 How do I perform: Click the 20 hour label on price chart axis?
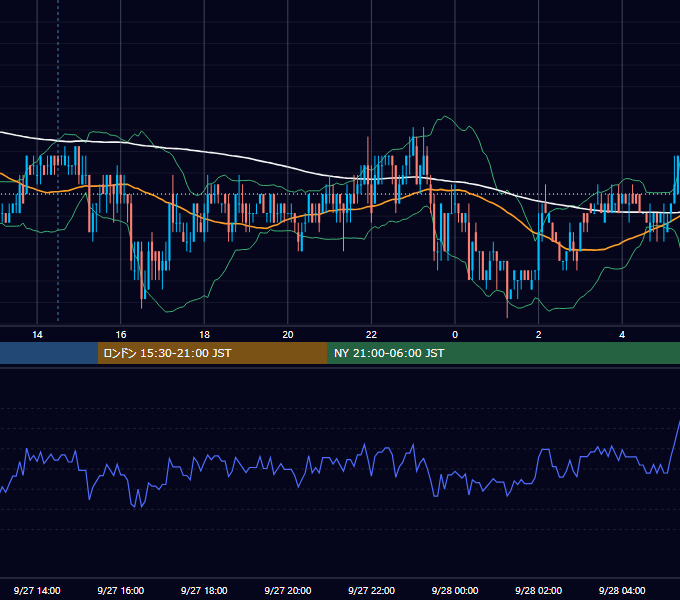pyautogui.click(x=288, y=335)
